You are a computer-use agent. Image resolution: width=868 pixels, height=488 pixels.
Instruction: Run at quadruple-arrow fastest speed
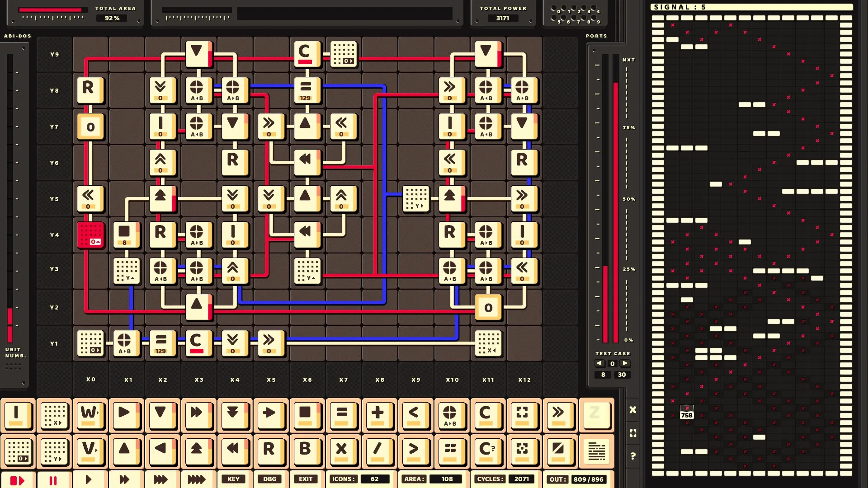coord(197,480)
